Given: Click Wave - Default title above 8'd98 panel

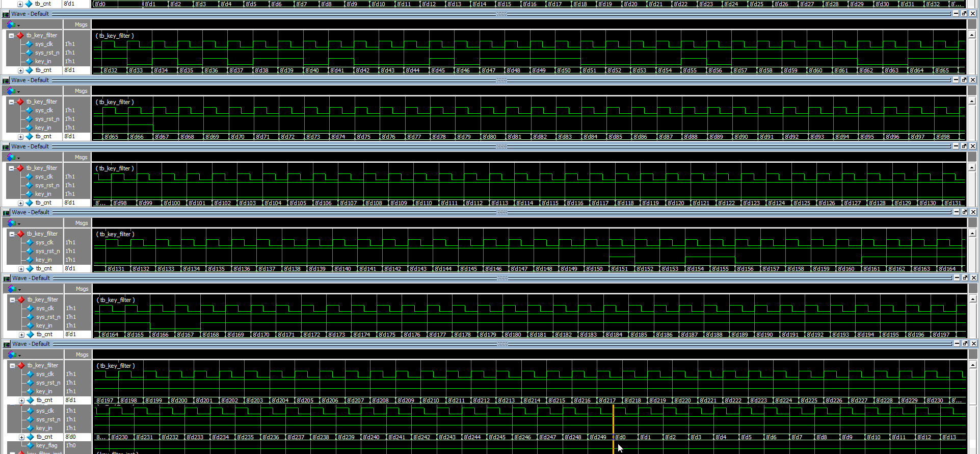Looking at the screenshot, I should coord(30,146).
